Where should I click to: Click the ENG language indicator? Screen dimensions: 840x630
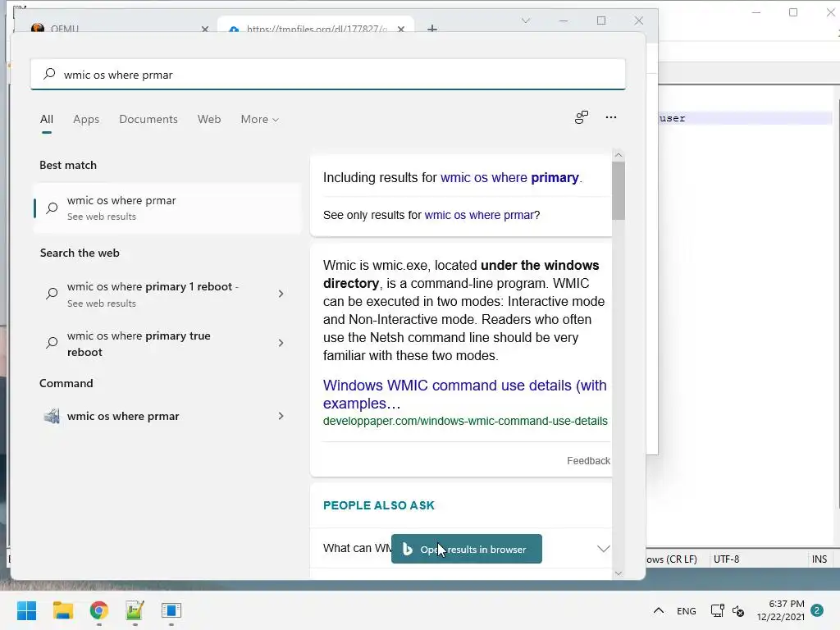tap(687, 610)
